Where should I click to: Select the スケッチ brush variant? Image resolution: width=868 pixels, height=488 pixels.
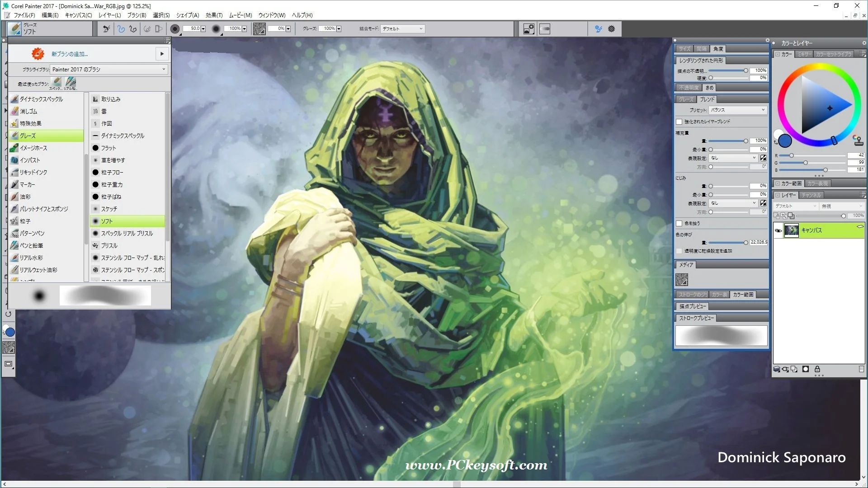[x=109, y=209]
